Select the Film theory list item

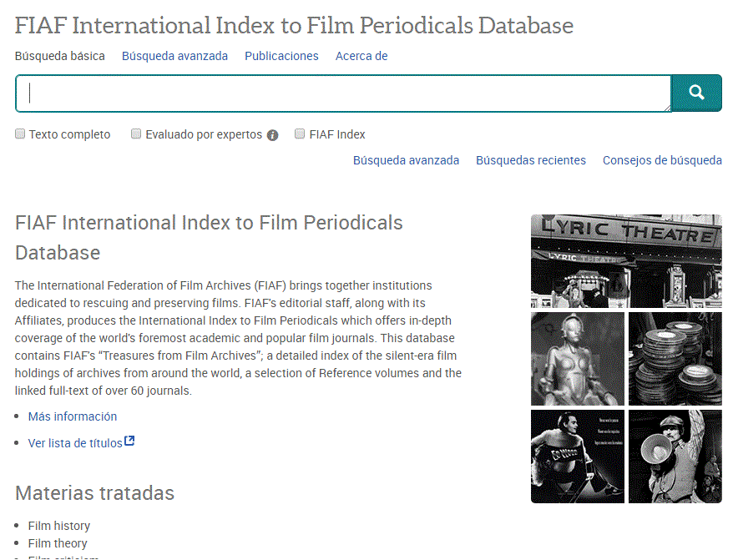(58, 543)
